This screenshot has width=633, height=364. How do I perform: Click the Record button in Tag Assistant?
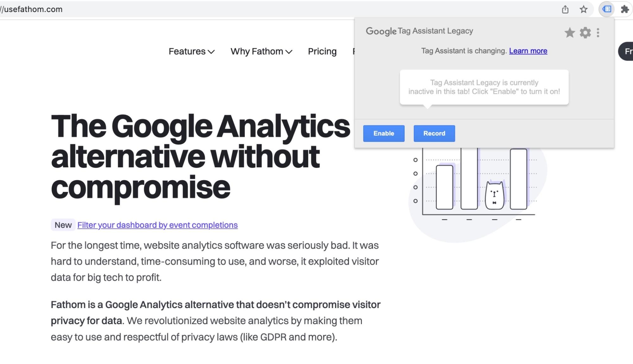(x=434, y=133)
